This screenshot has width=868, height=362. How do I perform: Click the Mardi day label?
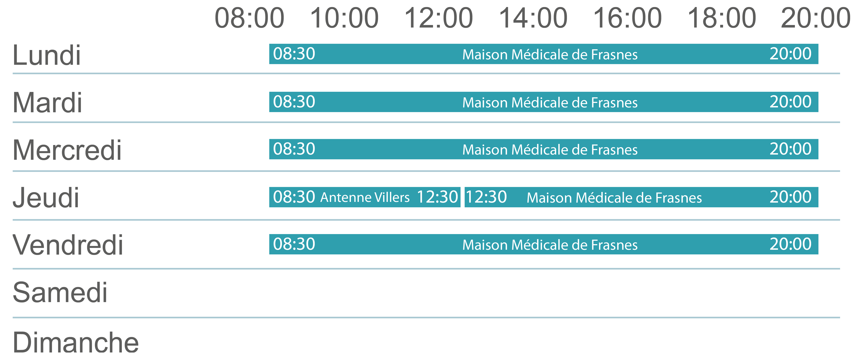[47, 103]
